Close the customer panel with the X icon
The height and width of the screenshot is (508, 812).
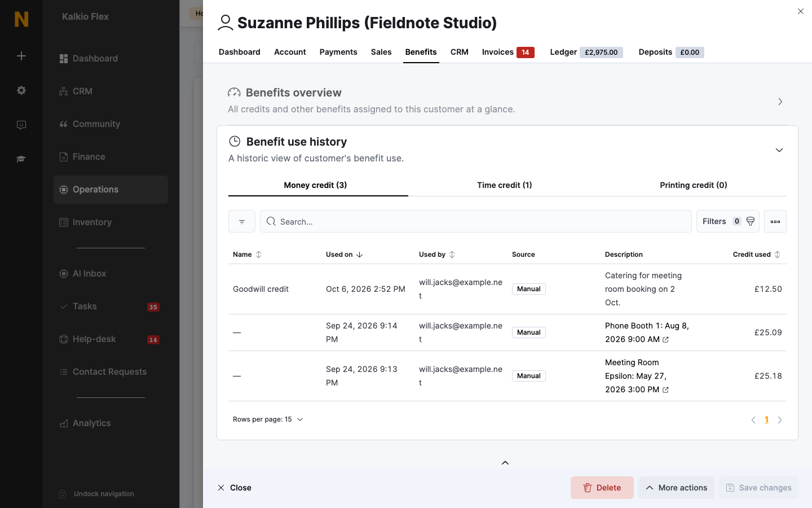(801, 11)
